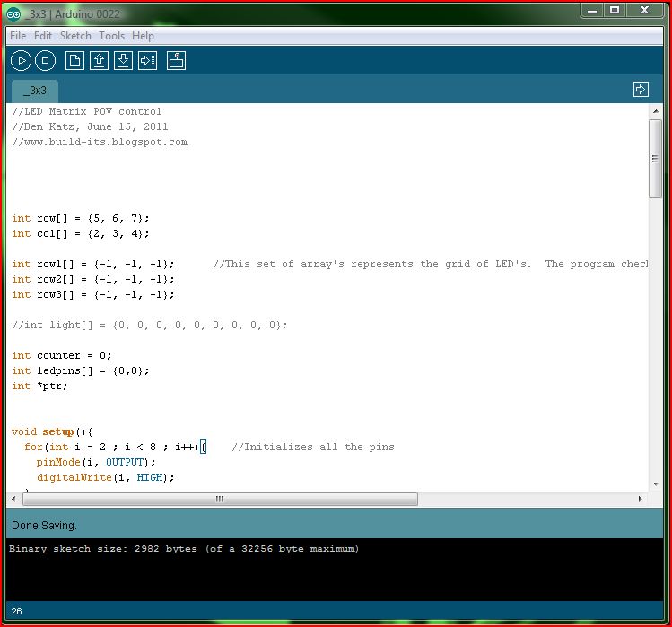Image resolution: width=672 pixels, height=627 pixels.
Task: Click the "digitalWrite(i, HIGH);" line
Action: (x=106, y=477)
